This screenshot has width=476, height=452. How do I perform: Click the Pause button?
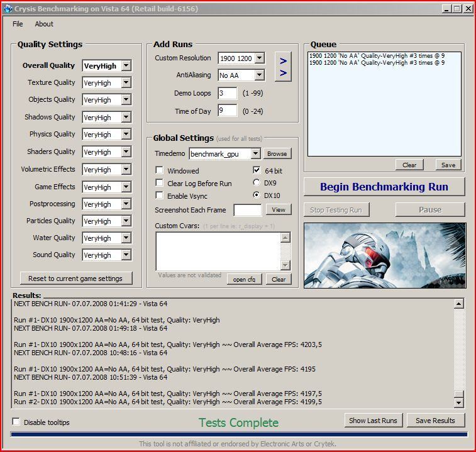430,210
